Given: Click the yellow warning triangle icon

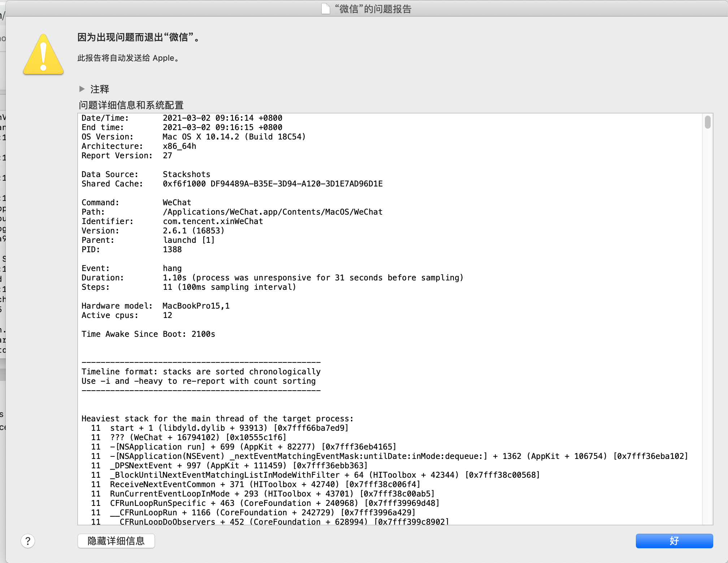Looking at the screenshot, I should pyautogui.click(x=43, y=55).
